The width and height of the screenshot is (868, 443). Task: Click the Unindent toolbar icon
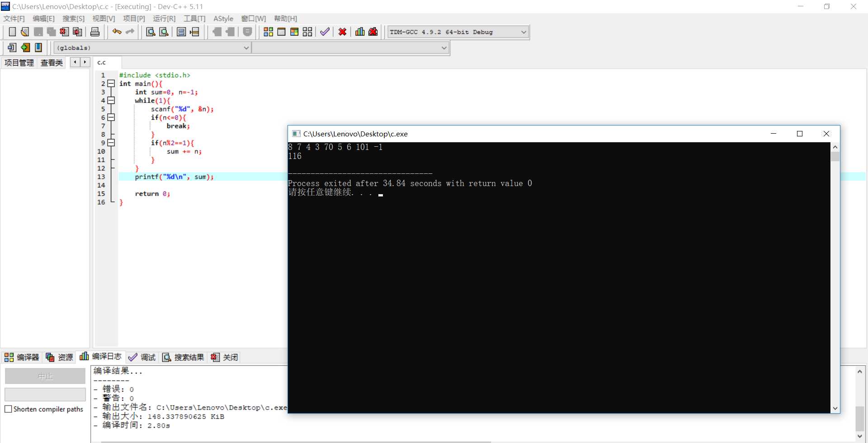217,32
